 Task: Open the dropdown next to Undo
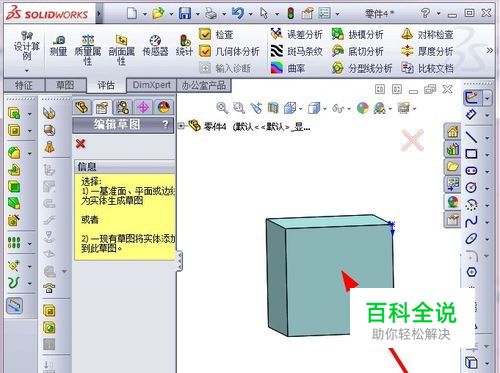click(x=250, y=14)
